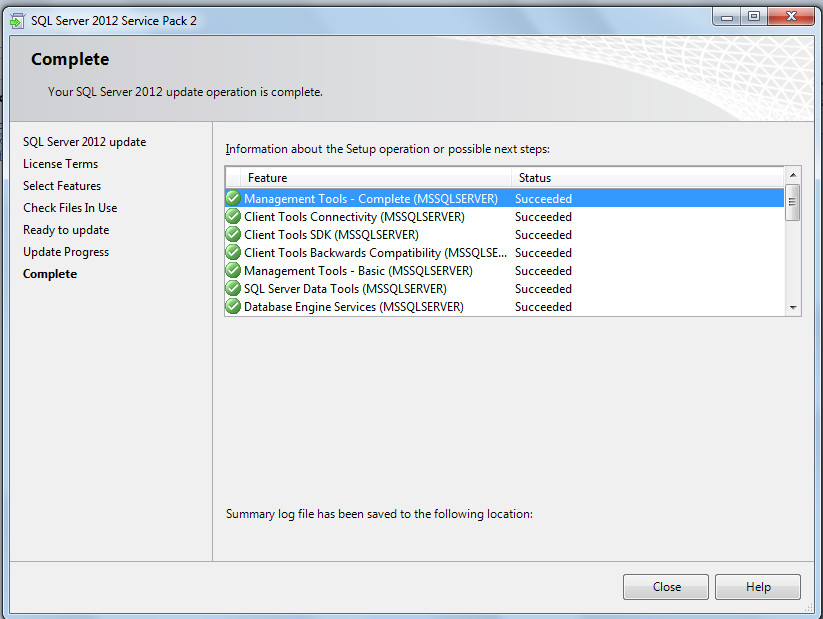Maximize the Service Pack 2 window
823x619 pixels.
pyautogui.click(x=754, y=17)
